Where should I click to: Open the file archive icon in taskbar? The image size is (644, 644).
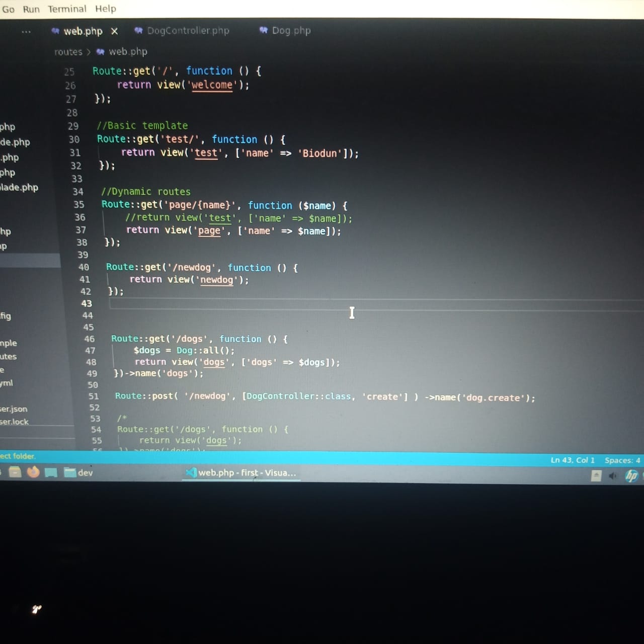click(15, 472)
